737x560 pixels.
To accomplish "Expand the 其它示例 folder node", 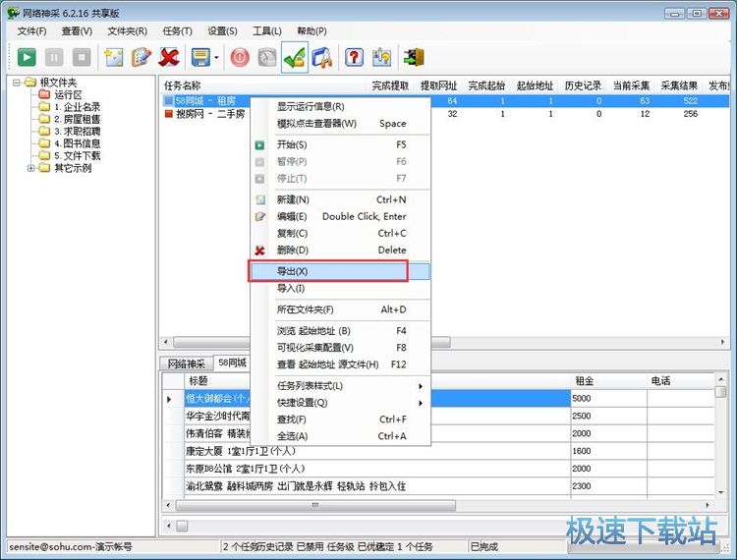I will click(30, 168).
